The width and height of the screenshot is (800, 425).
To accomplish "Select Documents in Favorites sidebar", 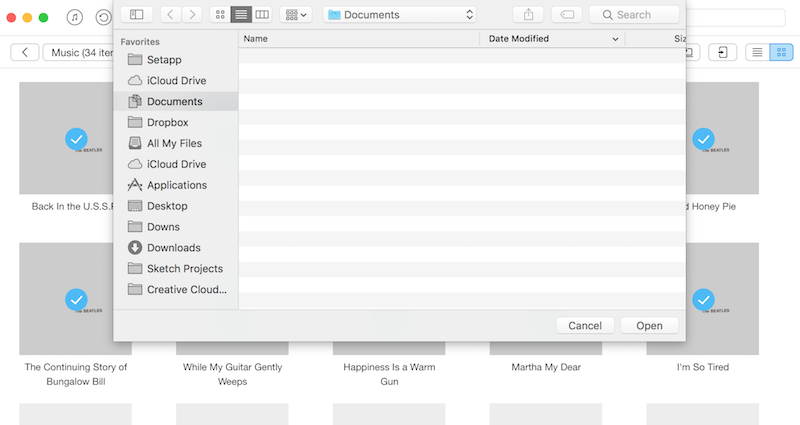I will point(176,102).
